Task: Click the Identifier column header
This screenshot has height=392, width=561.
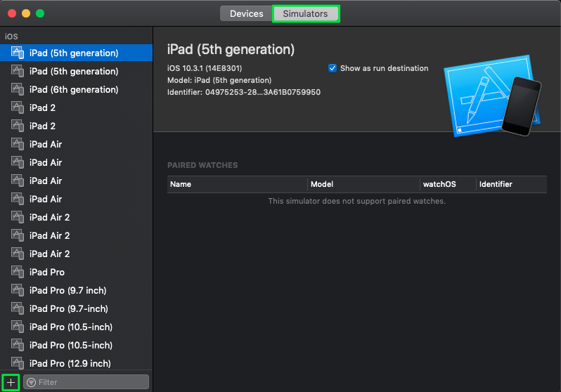Action: click(x=512, y=184)
